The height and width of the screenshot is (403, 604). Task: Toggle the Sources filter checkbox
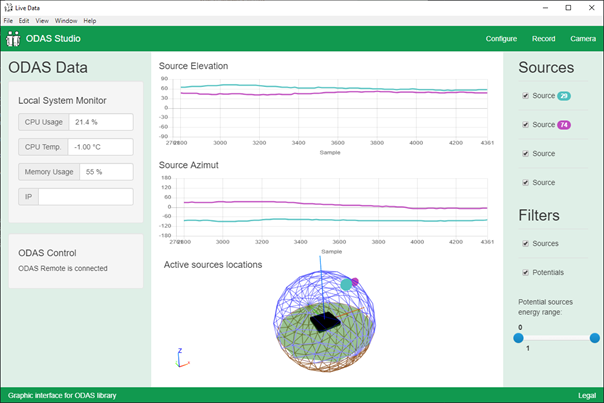tap(525, 243)
